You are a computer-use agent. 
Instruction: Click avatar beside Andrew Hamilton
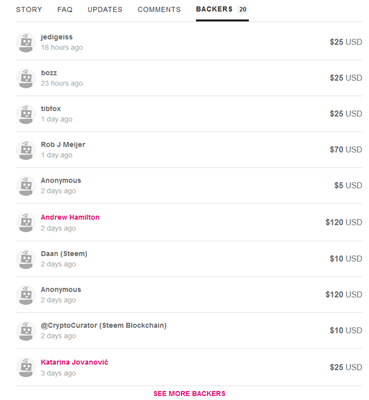pyautogui.click(x=26, y=222)
